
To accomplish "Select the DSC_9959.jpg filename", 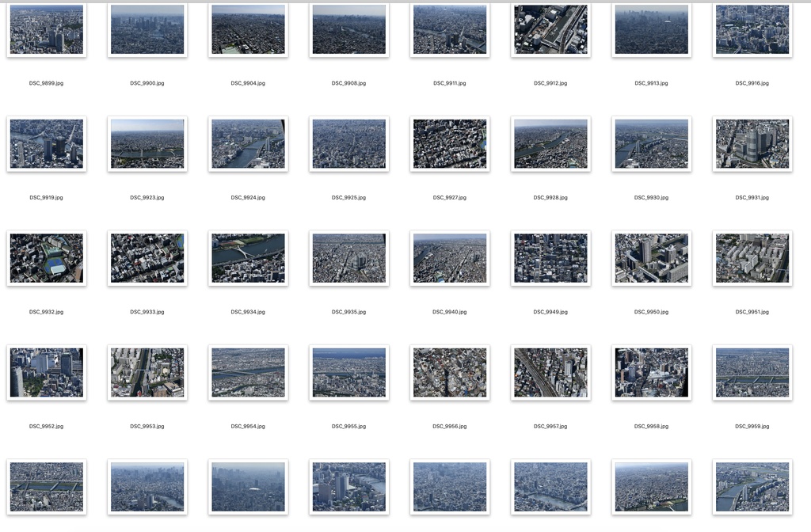I will 752,427.
